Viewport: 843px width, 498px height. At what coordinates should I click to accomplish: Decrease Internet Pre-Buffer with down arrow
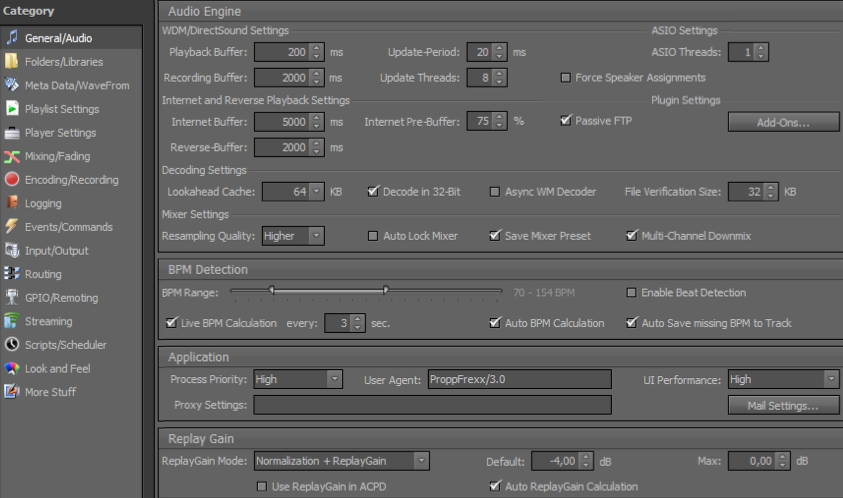[499, 126]
